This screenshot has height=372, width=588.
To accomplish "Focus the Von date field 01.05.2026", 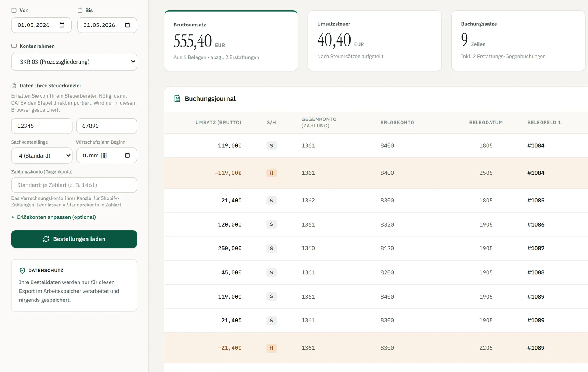I will [41, 25].
